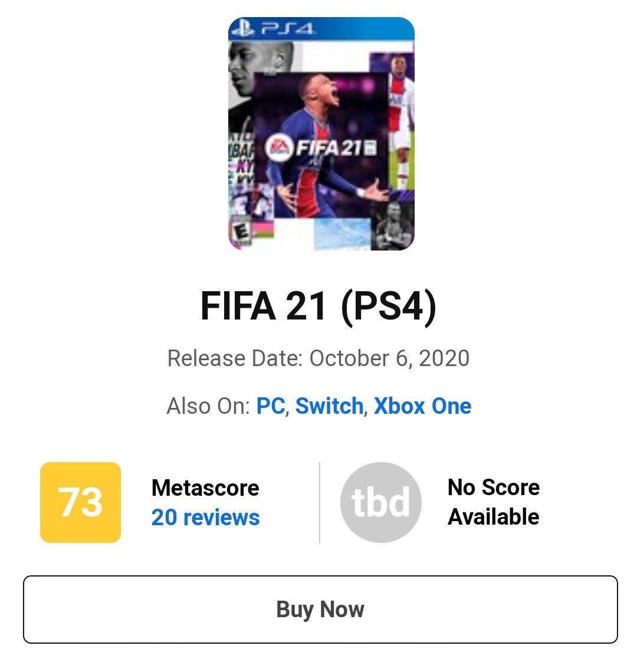Click the Release Date October 6, 2020 text
The width and height of the screenshot is (637, 672).
click(x=318, y=358)
